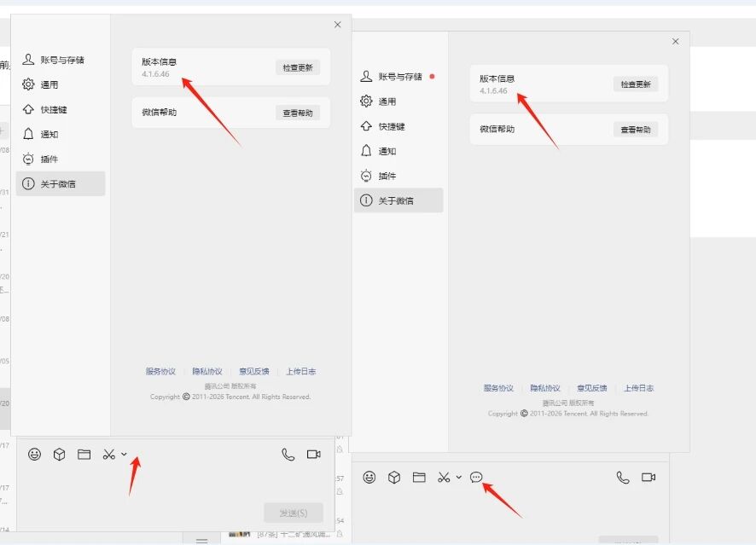Click 检查更新 in left settings window

298,67
